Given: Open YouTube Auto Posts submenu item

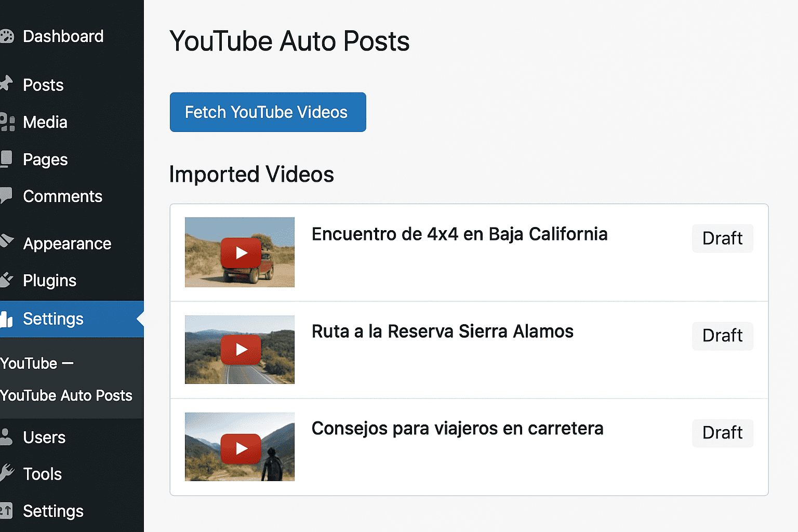Looking at the screenshot, I should (66, 395).
